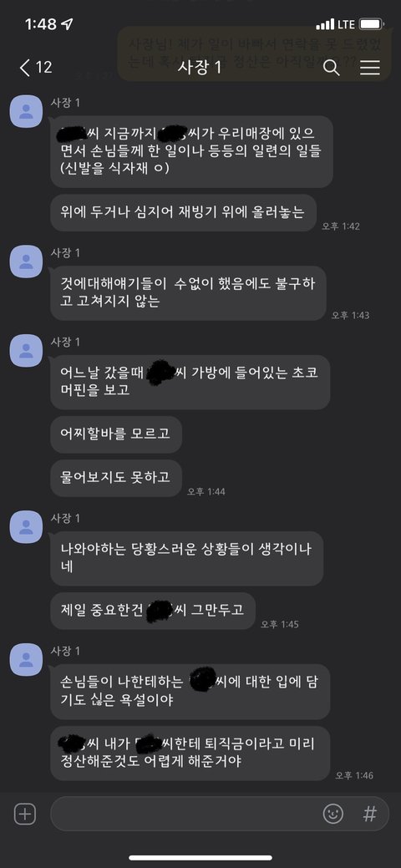
Task: Open profile avatar above the 1:42 messages
Action: pyautogui.click(x=26, y=111)
